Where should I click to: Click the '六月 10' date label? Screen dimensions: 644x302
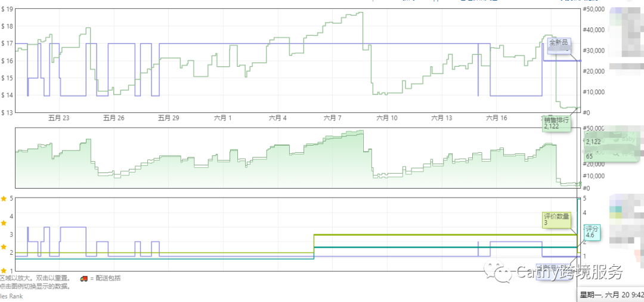(x=388, y=118)
